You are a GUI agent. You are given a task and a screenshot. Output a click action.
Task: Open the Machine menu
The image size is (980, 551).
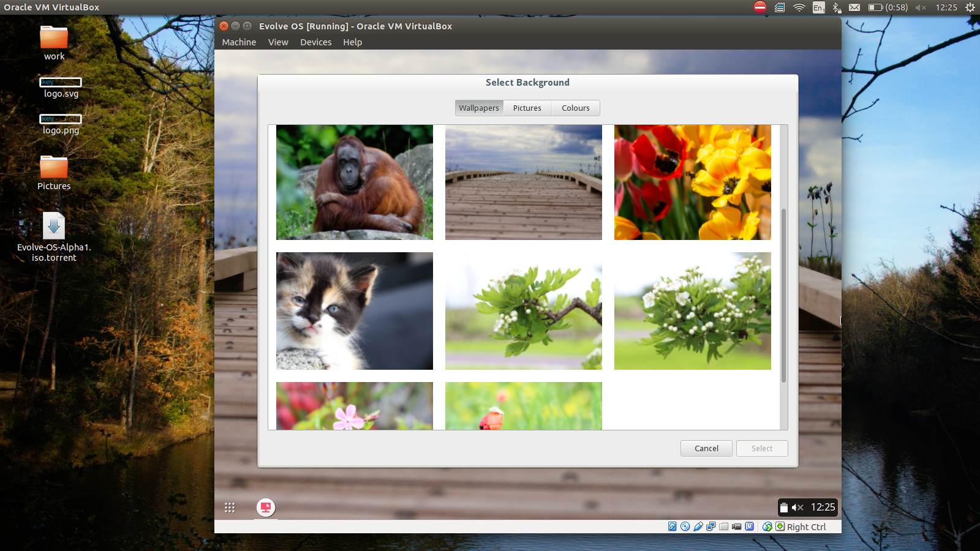point(239,42)
